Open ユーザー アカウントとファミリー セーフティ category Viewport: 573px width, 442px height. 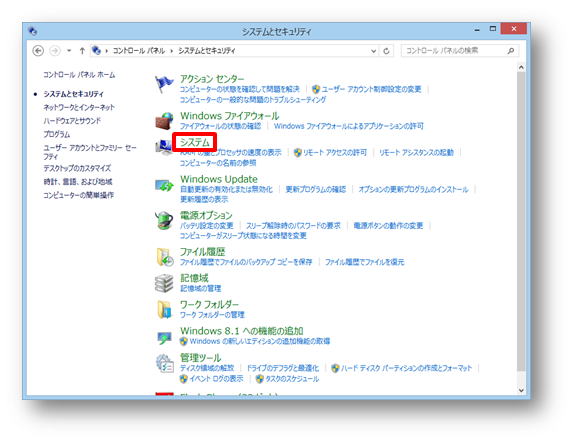(x=90, y=152)
